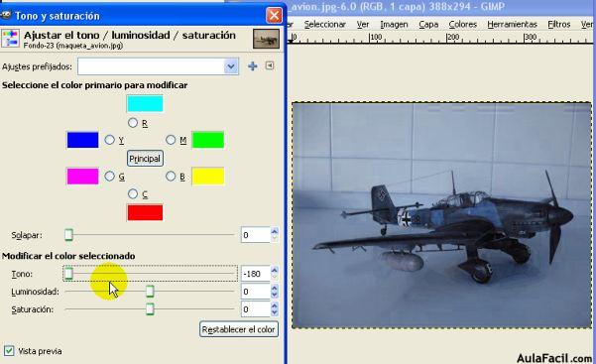
Task: Increase Saturación value with up arrow
Action: coord(275,305)
